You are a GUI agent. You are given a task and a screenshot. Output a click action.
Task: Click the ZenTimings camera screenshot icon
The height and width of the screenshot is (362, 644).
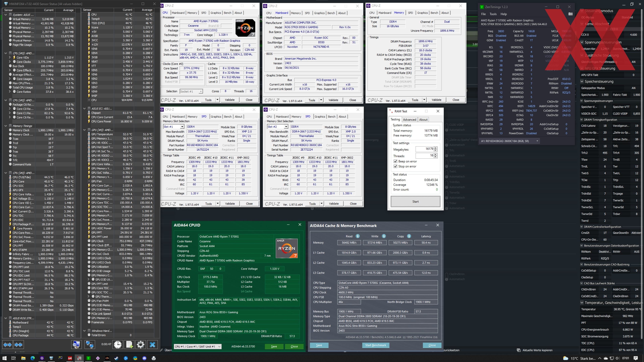click(x=570, y=14)
